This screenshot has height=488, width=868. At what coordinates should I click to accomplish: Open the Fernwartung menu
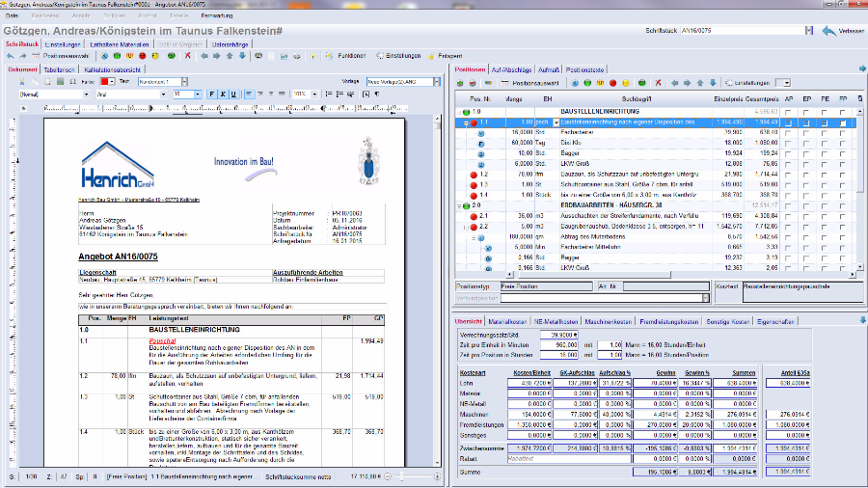[x=216, y=17]
